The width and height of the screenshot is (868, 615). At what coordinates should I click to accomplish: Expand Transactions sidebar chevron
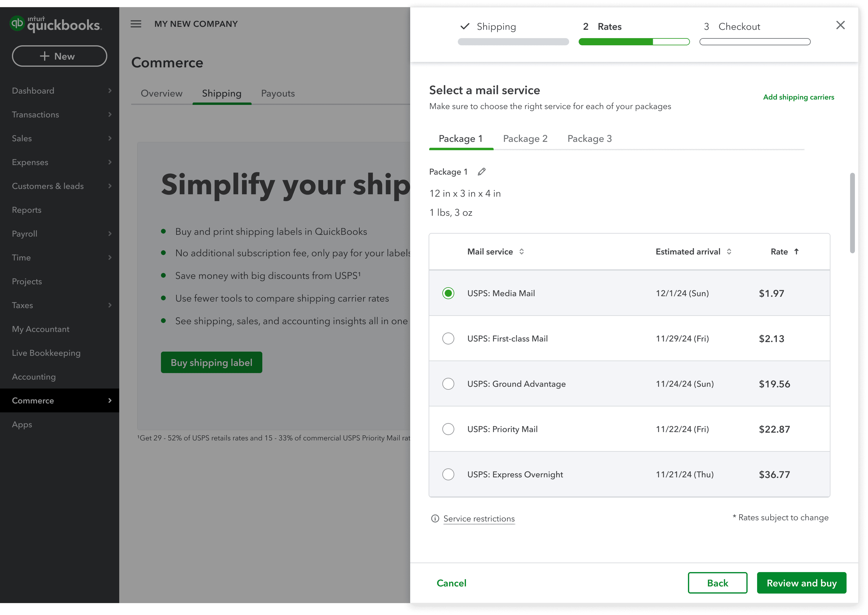(x=110, y=114)
